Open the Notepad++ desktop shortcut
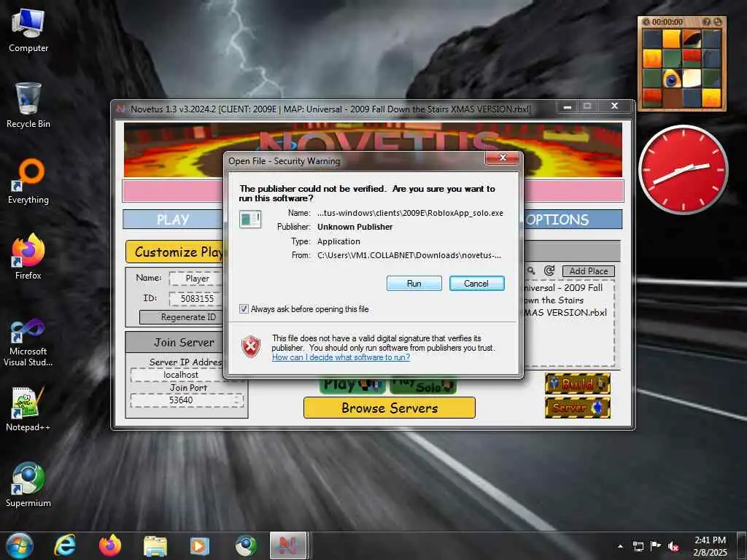 click(x=28, y=408)
